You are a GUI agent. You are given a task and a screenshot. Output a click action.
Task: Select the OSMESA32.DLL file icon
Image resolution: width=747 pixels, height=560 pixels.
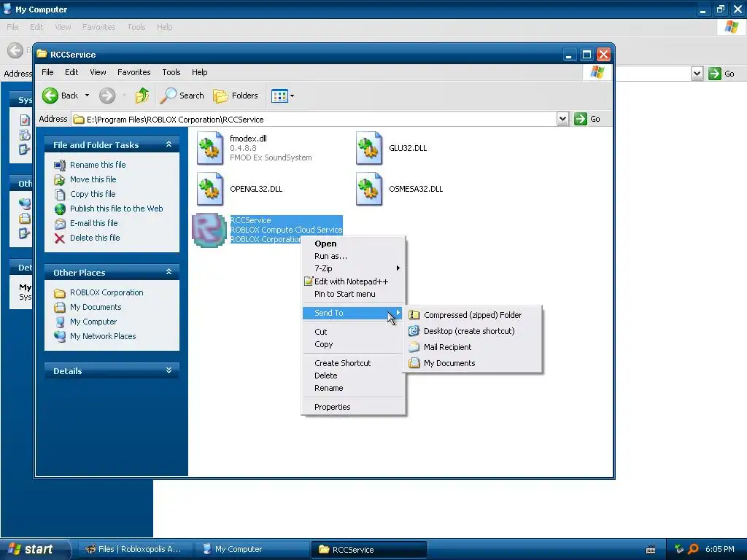point(369,189)
